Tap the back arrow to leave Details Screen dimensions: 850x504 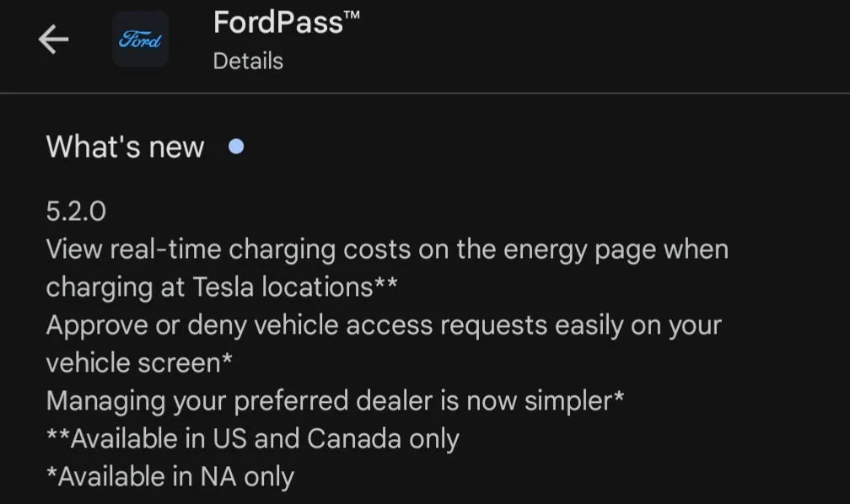click(52, 39)
